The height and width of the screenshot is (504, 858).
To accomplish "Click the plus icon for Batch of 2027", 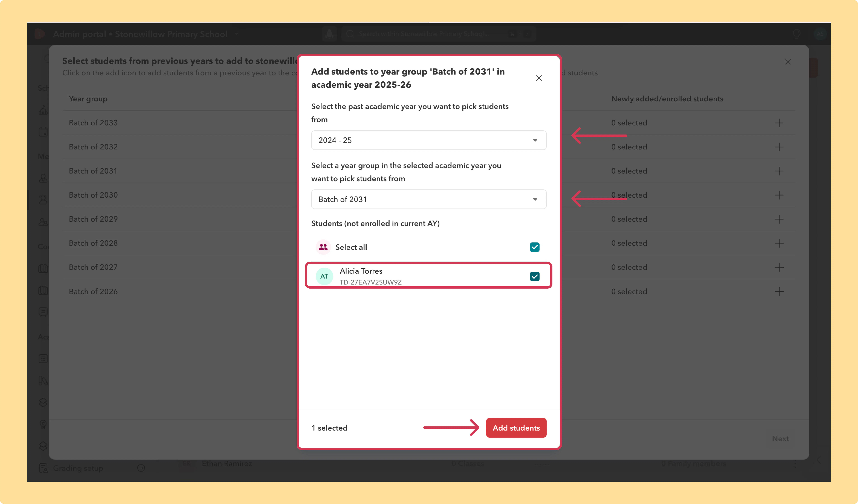I will pyautogui.click(x=779, y=267).
